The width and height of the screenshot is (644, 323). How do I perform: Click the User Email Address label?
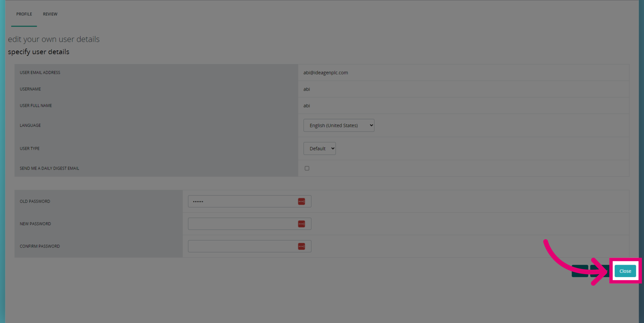click(x=40, y=72)
